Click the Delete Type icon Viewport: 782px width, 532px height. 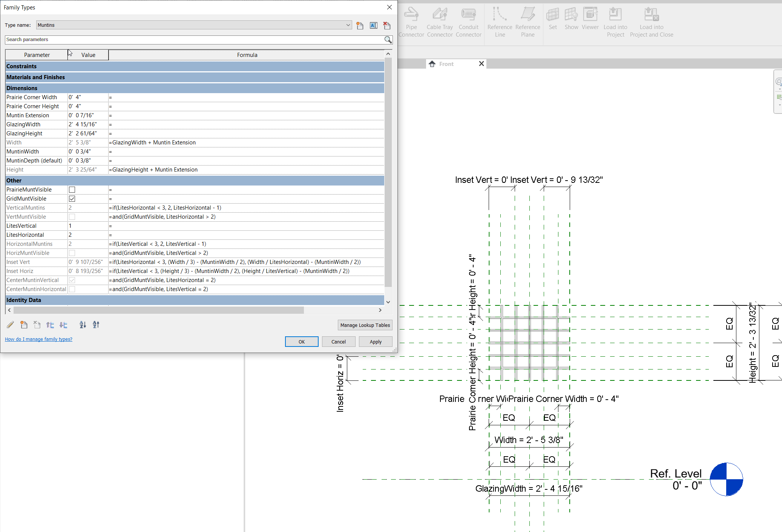point(387,25)
